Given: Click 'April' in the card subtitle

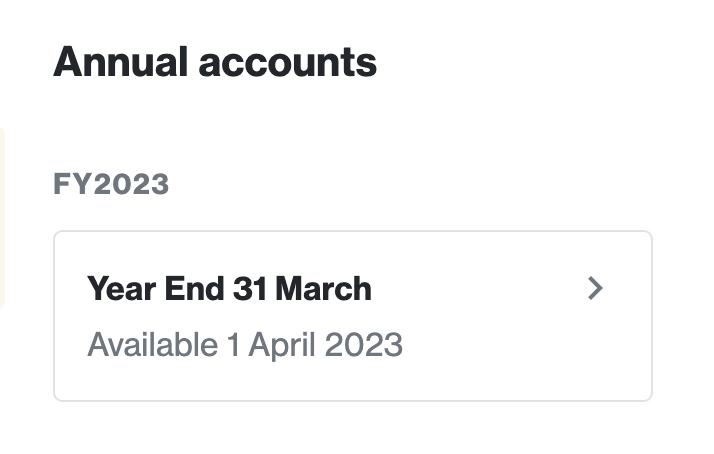Looking at the screenshot, I should (x=282, y=346).
